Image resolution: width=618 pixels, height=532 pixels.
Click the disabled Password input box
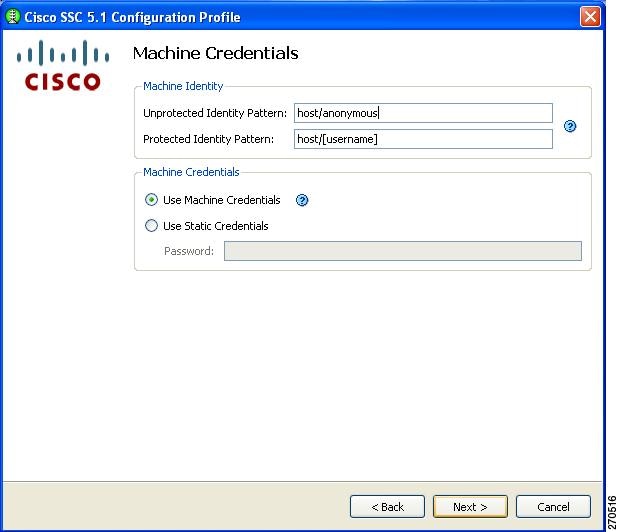[402, 251]
